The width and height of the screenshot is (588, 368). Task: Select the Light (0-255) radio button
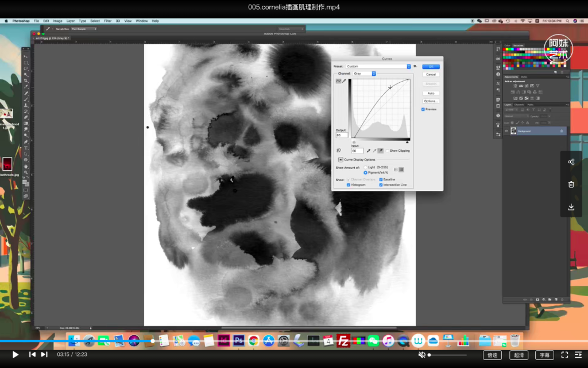[x=365, y=167]
